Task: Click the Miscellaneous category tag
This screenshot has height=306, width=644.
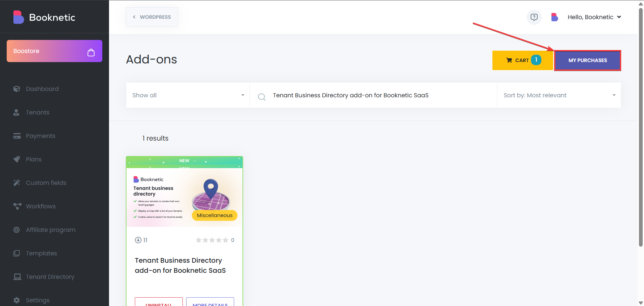Action: [215, 215]
